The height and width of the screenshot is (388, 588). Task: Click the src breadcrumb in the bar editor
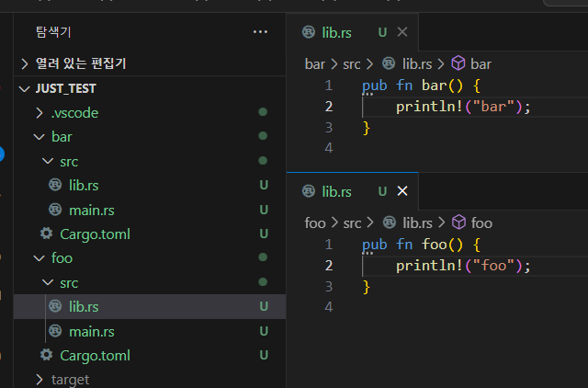354,64
